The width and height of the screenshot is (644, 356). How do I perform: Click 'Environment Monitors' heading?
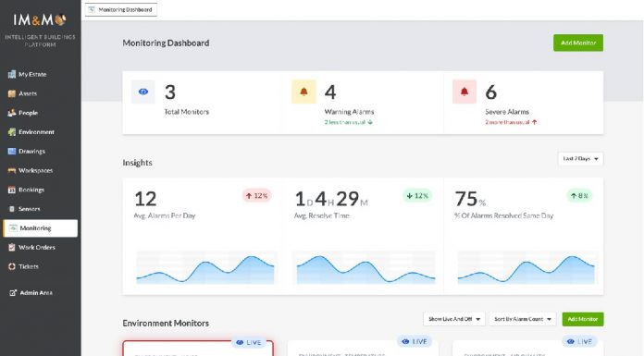[x=166, y=323]
